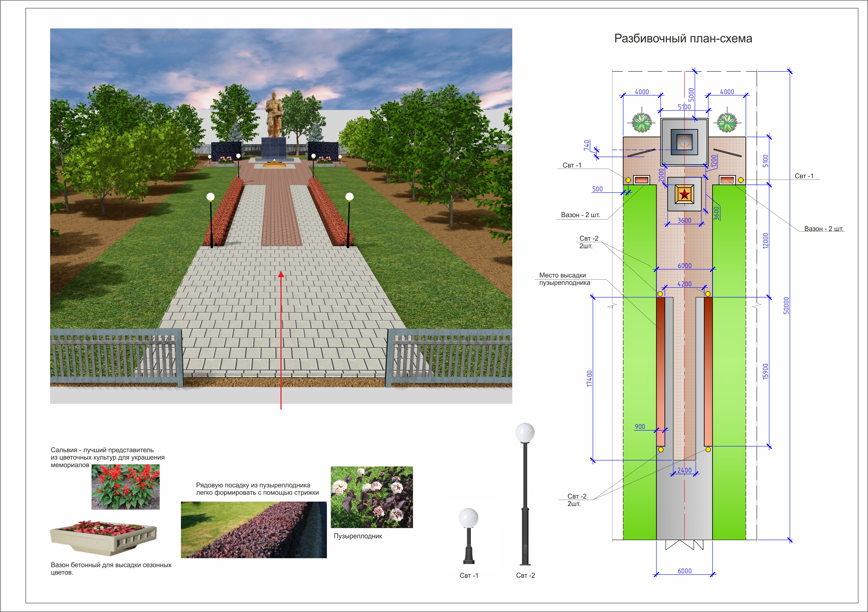Click the title "Разбивочный план-схема"
Image resolution: width=868 pixels, height=612 pixels.
pyautogui.click(x=683, y=39)
